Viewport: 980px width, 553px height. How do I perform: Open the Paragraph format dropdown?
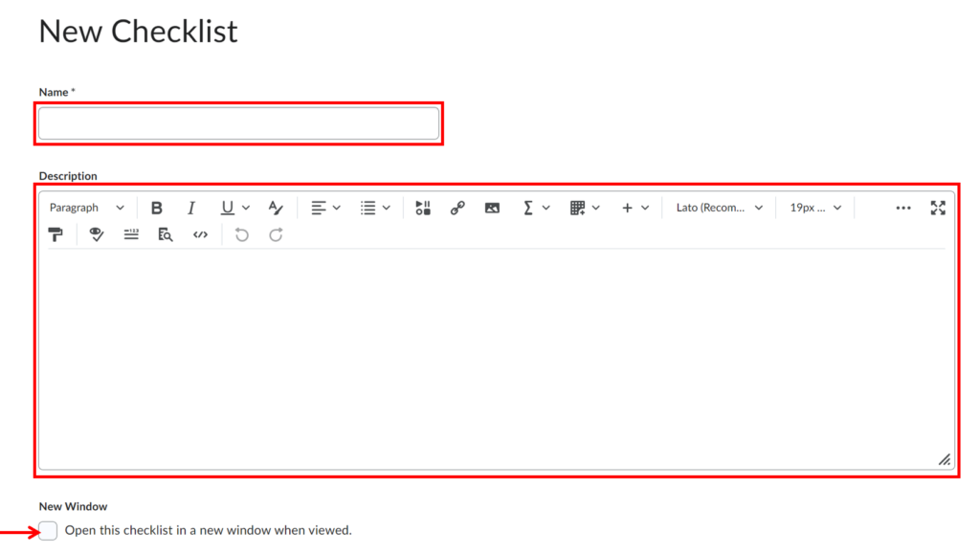pos(85,208)
